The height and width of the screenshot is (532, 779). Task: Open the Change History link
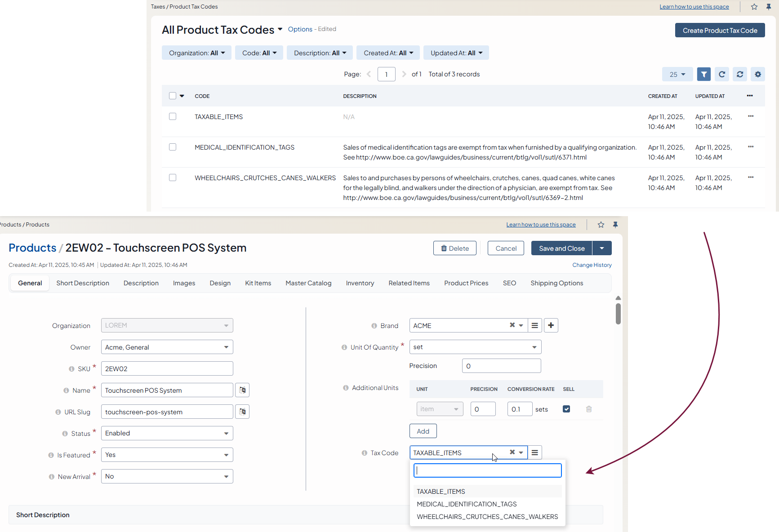592,265
